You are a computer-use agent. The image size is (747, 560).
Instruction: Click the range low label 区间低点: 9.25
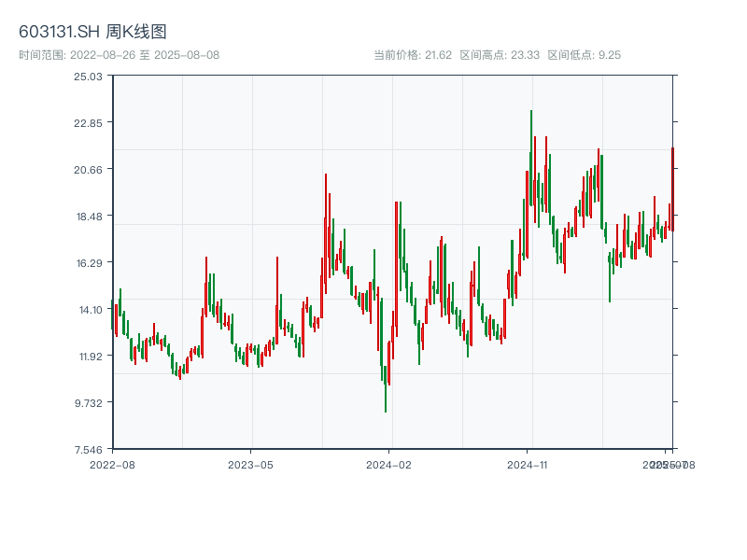(x=585, y=55)
